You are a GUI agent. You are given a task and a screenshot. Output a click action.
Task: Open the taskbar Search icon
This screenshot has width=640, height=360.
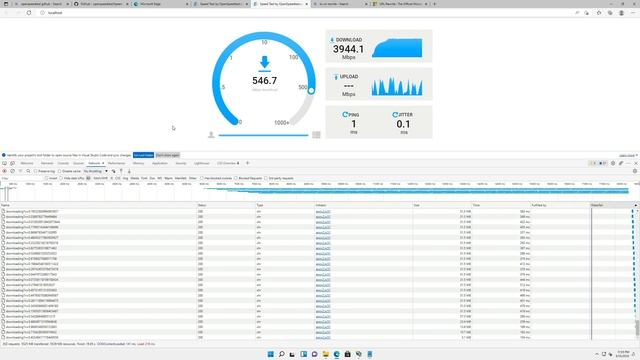(281, 354)
